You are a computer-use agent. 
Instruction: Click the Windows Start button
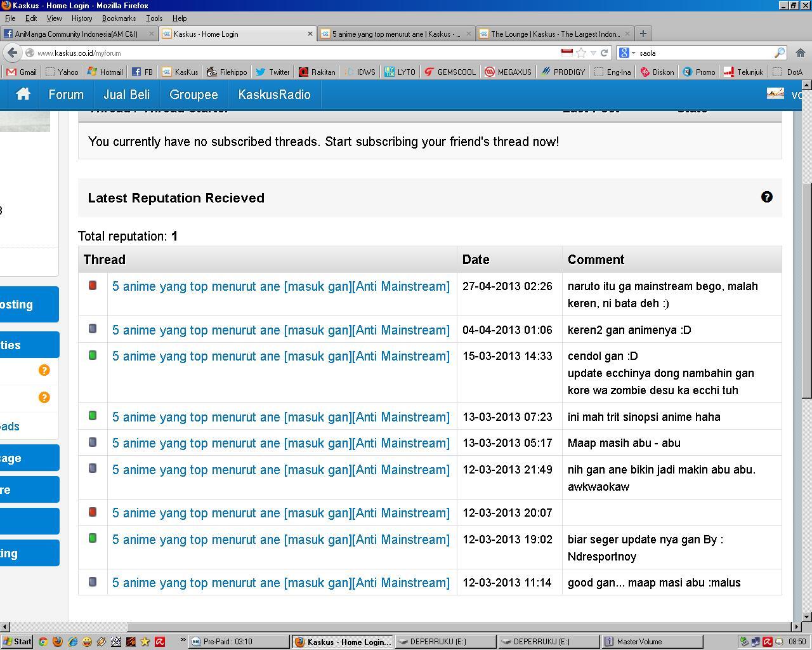(17, 642)
